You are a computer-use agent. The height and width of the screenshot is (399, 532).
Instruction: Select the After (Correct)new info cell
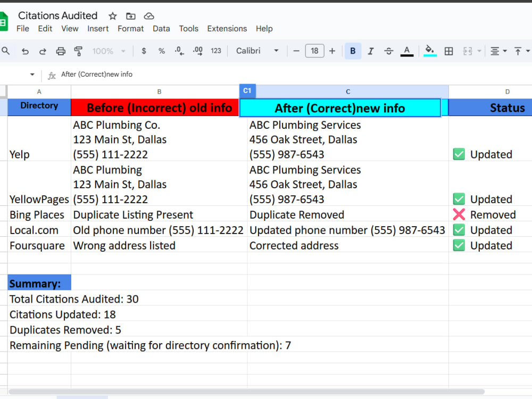pyautogui.click(x=340, y=108)
